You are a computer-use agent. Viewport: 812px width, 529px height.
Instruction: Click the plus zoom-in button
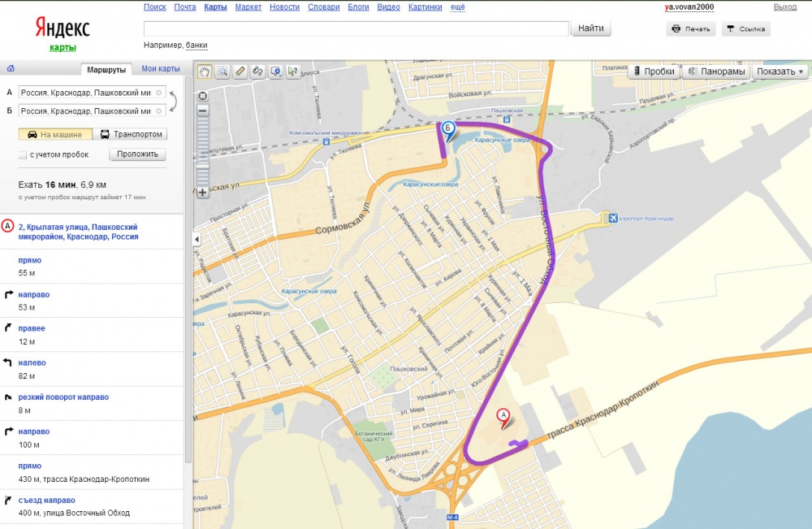coord(202,193)
